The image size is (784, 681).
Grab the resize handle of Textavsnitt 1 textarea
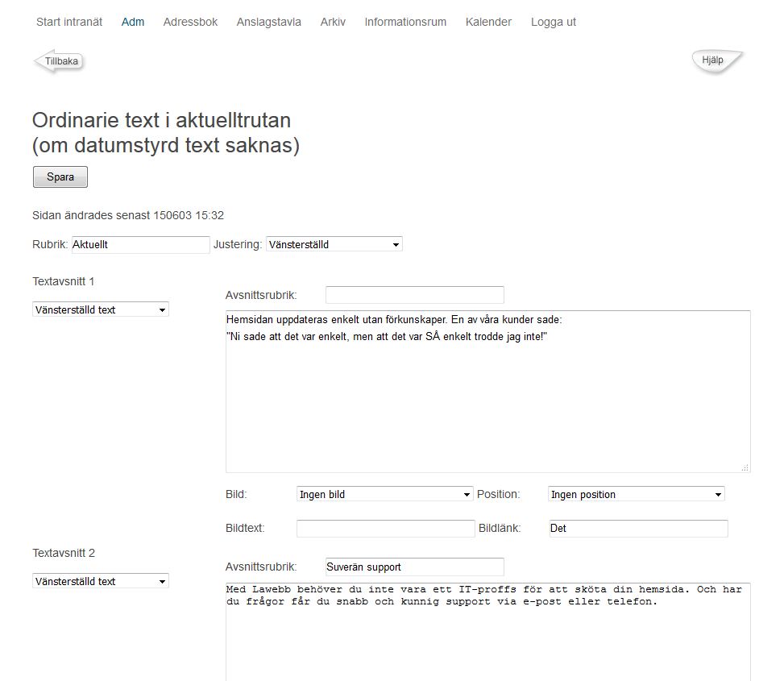click(745, 467)
